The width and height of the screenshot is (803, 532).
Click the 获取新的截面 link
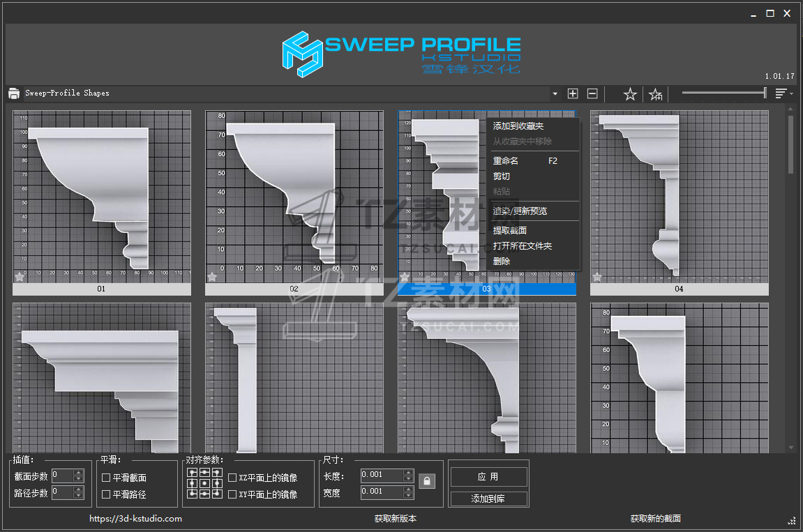tap(656, 519)
